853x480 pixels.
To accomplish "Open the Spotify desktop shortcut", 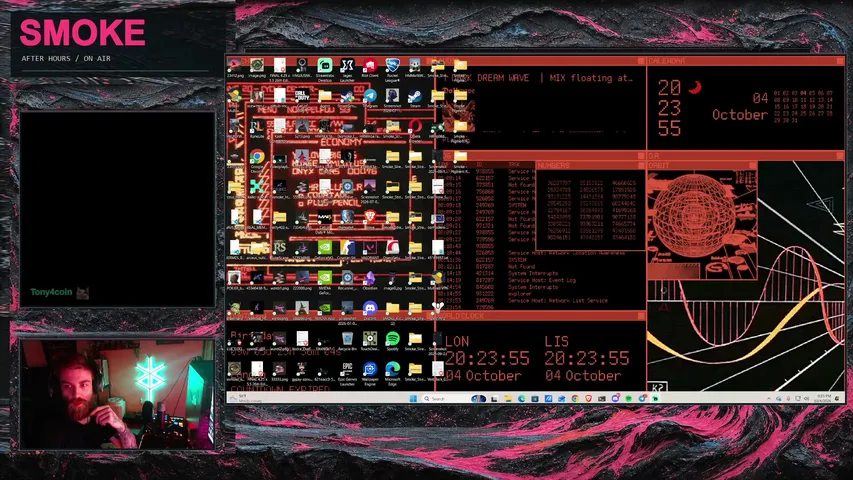I will [x=393, y=341].
